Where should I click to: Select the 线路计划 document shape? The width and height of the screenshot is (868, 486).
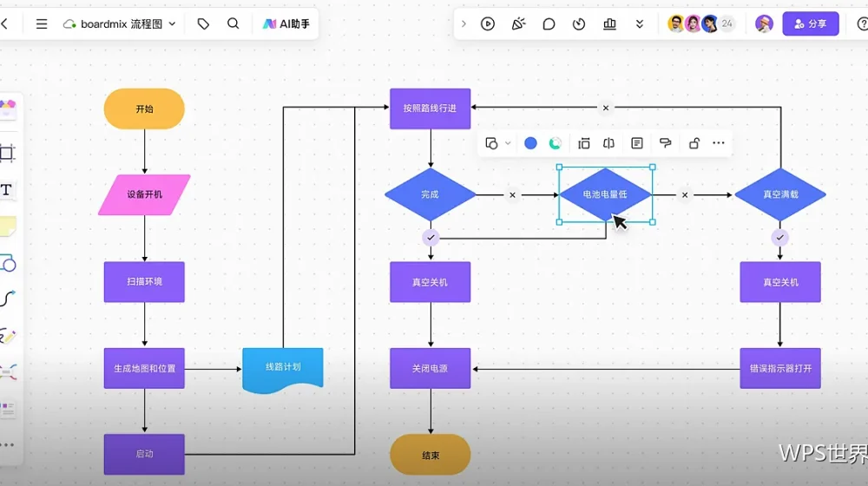click(283, 369)
